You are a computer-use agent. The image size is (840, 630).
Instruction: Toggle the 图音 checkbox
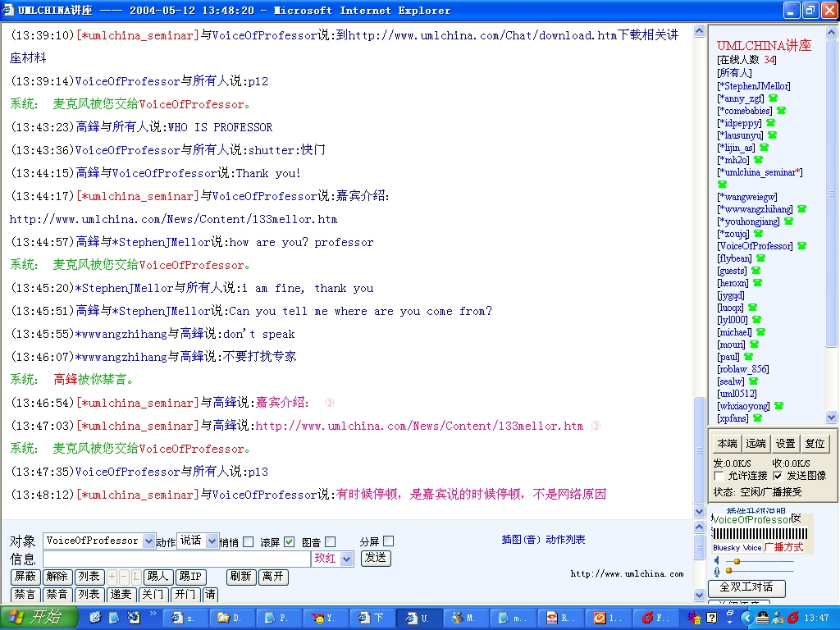(x=331, y=542)
